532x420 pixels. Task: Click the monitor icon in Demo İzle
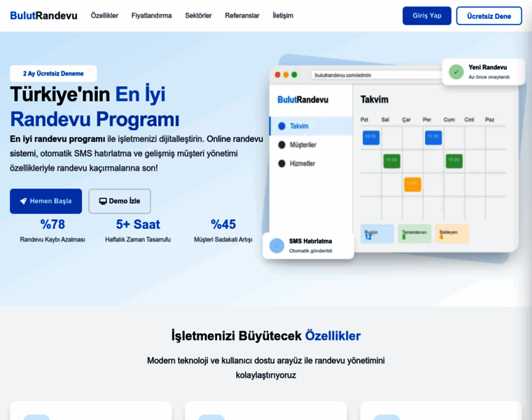tap(103, 201)
